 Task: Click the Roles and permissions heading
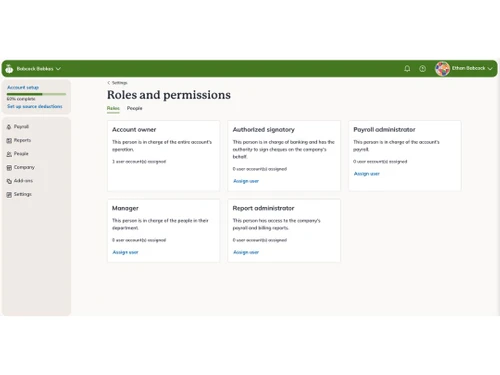point(169,95)
